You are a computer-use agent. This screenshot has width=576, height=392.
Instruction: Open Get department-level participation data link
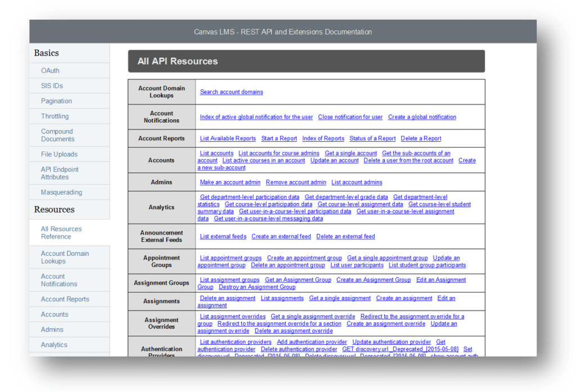(249, 197)
